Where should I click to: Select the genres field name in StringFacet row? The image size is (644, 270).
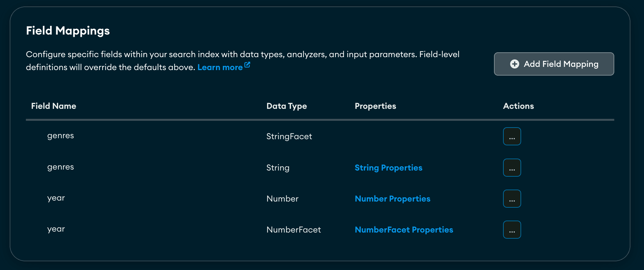click(60, 136)
